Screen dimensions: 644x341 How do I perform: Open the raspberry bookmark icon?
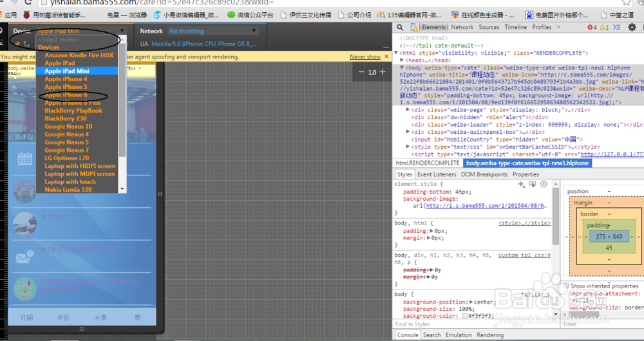point(26,15)
